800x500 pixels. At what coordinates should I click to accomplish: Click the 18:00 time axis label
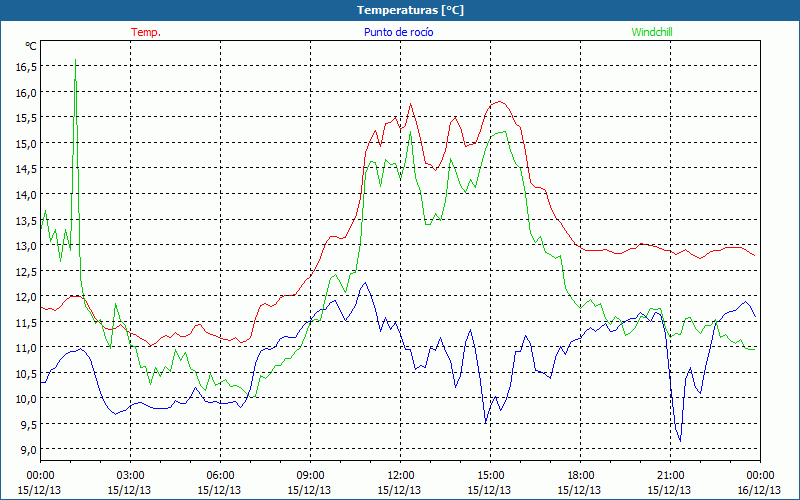click(x=581, y=476)
